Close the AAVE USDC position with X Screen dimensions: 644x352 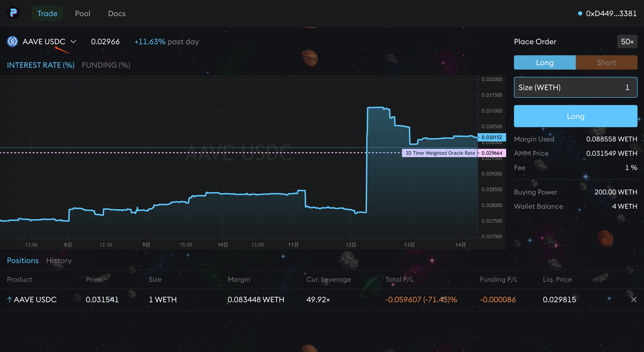pyautogui.click(x=633, y=299)
